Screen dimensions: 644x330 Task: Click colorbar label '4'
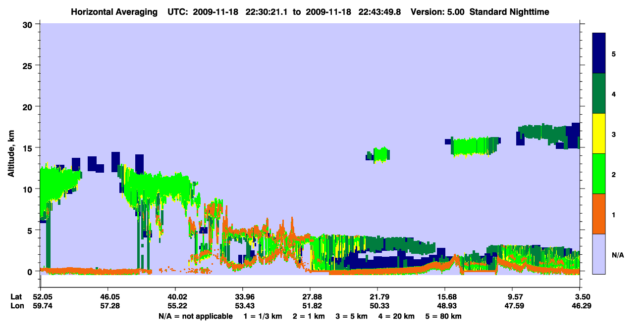(614, 94)
